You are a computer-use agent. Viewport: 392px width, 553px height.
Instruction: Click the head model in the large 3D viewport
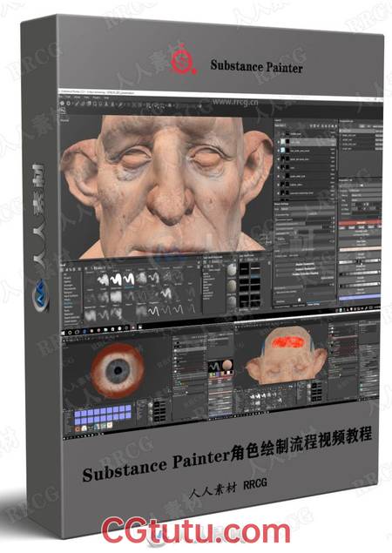click(x=166, y=185)
